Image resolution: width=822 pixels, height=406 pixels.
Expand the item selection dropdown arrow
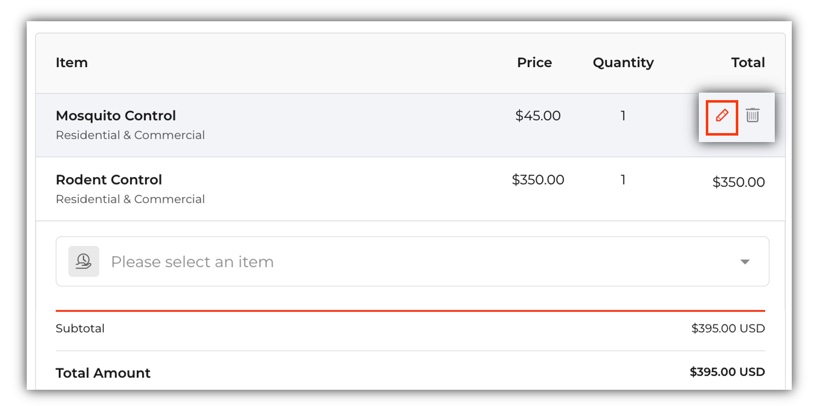(745, 262)
